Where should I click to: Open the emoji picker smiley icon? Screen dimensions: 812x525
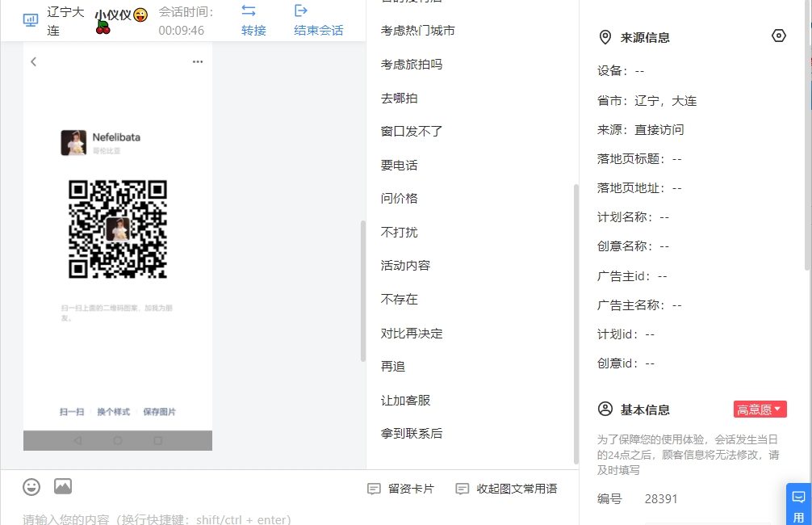tap(31, 487)
